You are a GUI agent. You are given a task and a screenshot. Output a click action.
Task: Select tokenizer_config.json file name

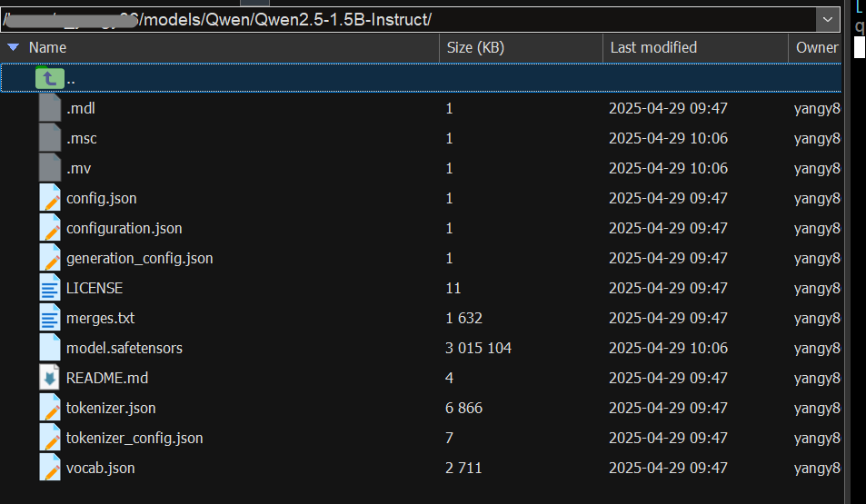[134, 438]
